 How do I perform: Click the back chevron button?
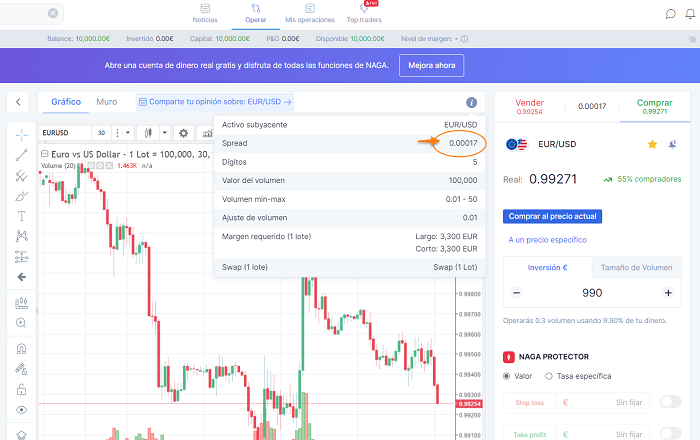18,102
